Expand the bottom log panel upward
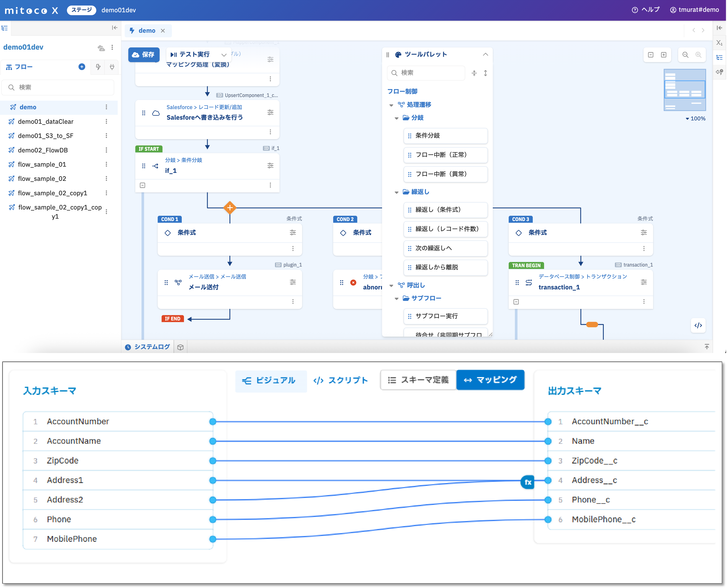 click(x=707, y=346)
